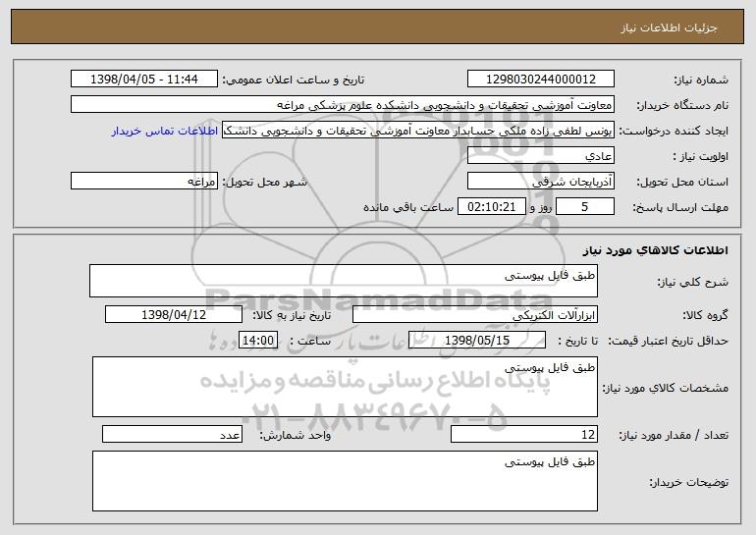Click the اطلاعات کالاهای مورد نیاز section heading

point(655,250)
